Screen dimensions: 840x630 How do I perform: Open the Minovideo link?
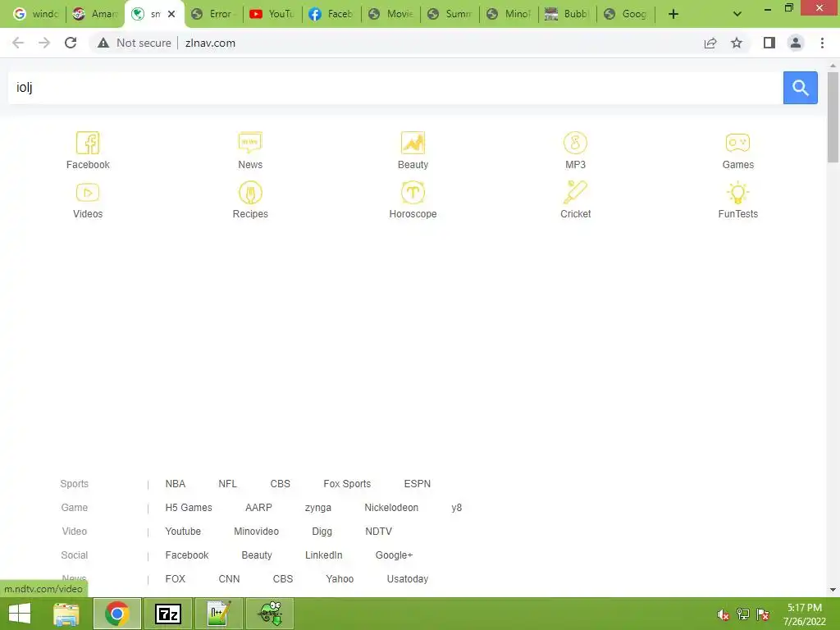pyautogui.click(x=256, y=532)
